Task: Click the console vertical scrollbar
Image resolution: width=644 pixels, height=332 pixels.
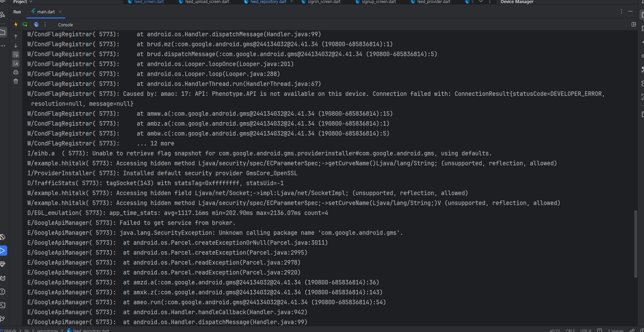Action: [x=636, y=244]
